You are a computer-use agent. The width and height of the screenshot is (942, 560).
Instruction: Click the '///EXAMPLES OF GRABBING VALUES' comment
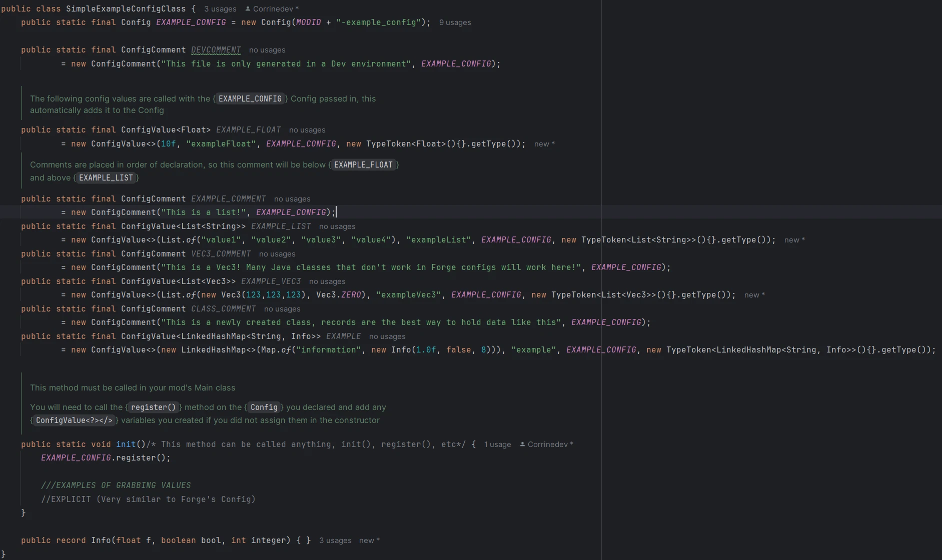[116, 485]
